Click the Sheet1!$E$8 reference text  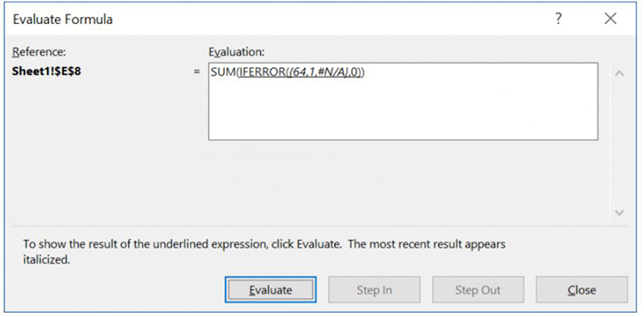coord(46,71)
